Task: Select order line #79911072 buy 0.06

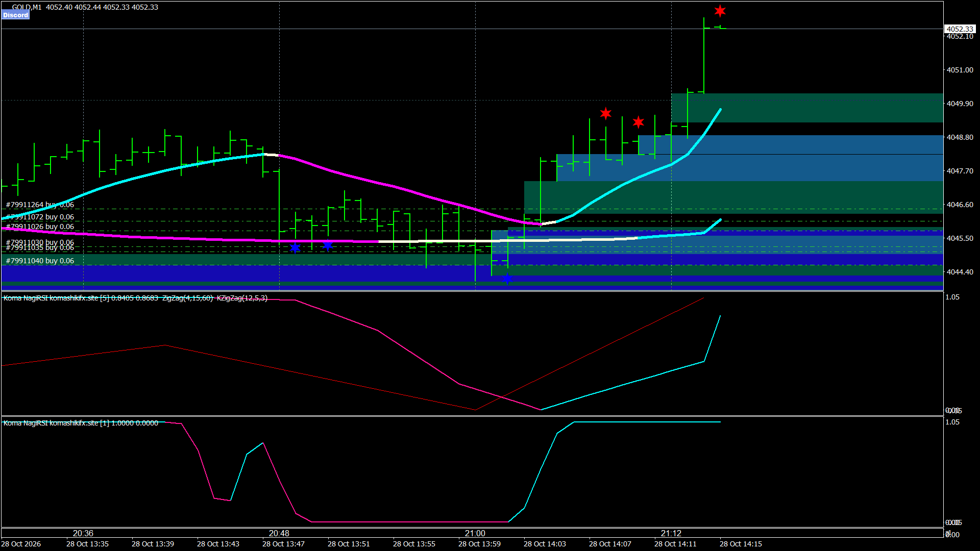Action: pos(40,217)
